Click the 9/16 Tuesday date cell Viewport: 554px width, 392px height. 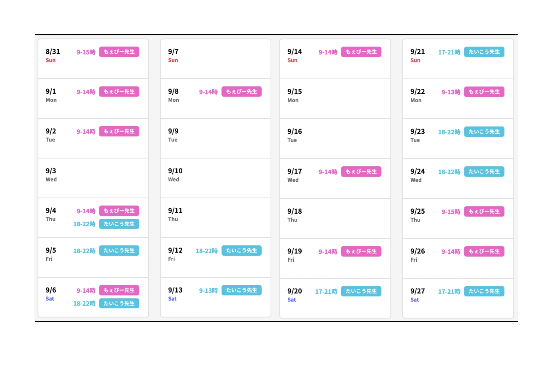(335, 139)
